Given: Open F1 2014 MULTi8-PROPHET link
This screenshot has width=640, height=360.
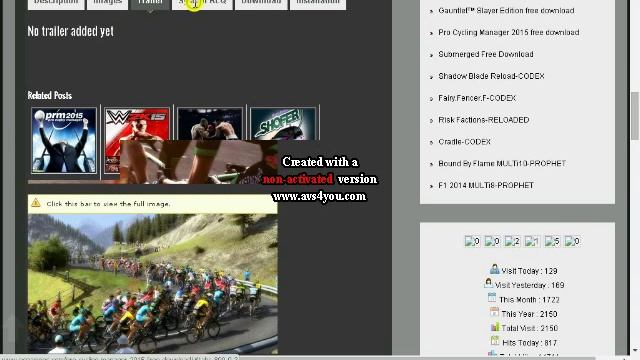Looking at the screenshot, I should point(486,185).
